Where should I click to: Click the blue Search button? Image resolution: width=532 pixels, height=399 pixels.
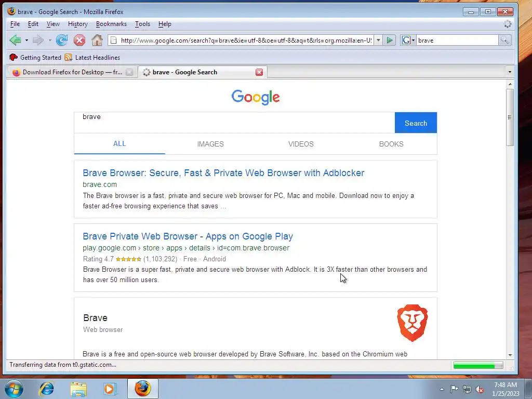(x=416, y=123)
